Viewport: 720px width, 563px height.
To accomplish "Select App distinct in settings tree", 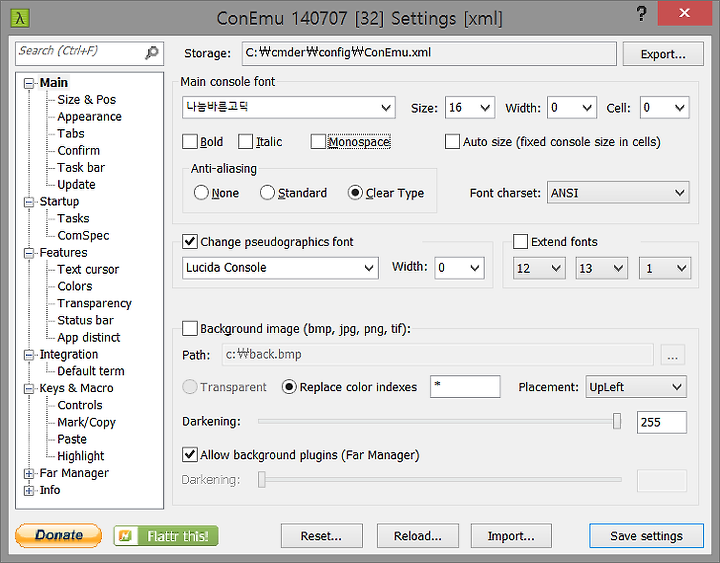I will coord(89,338).
